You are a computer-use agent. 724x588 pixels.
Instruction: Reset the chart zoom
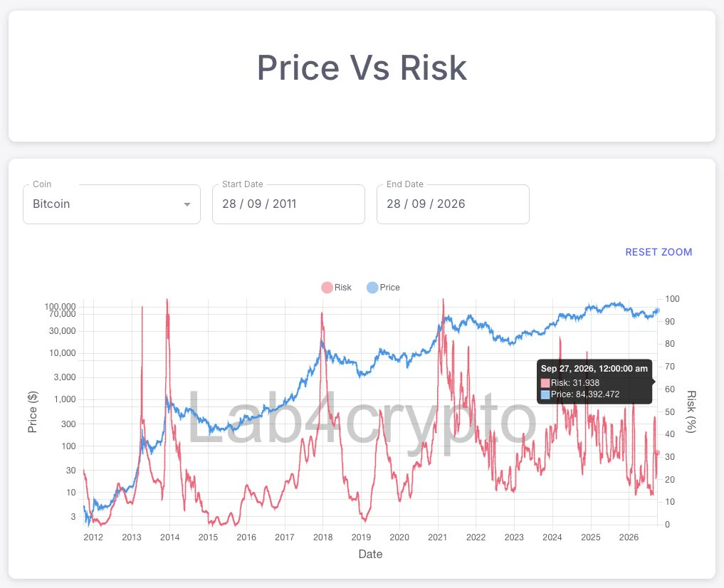659,252
